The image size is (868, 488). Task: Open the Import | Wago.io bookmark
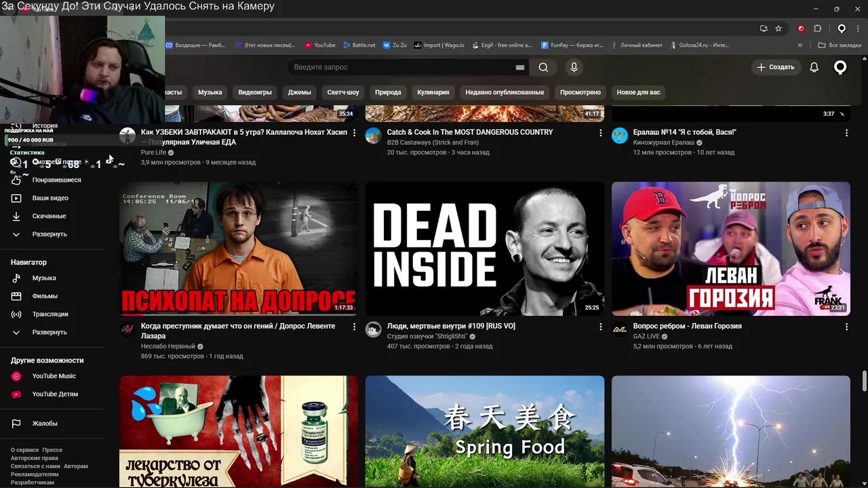pos(439,45)
